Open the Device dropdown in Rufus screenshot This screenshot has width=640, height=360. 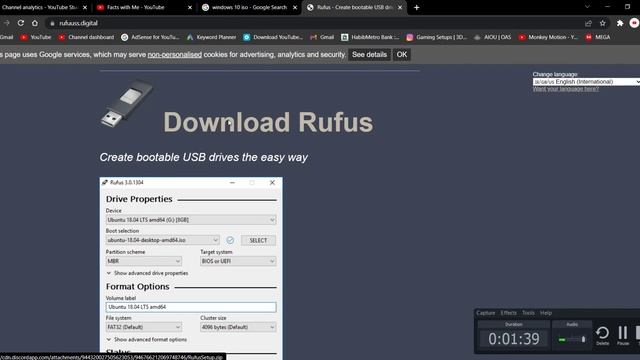tap(191, 220)
